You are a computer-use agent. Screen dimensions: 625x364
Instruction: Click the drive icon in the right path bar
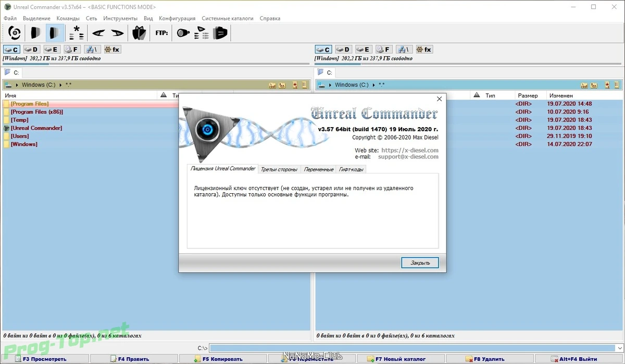pyautogui.click(x=321, y=85)
